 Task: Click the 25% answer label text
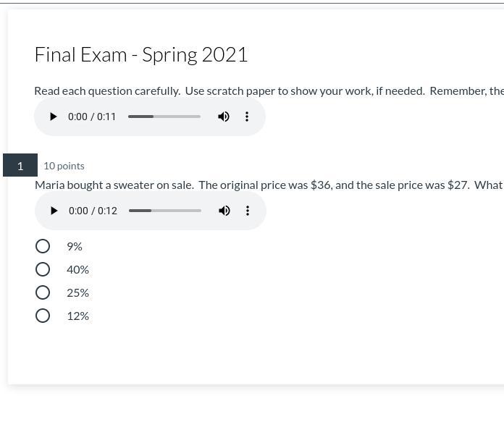point(77,292)
